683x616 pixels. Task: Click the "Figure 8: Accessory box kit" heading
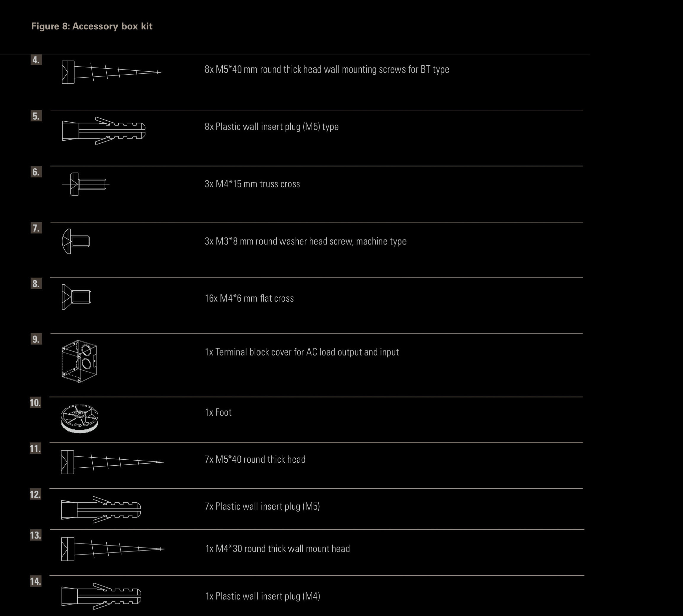[92, 26]
